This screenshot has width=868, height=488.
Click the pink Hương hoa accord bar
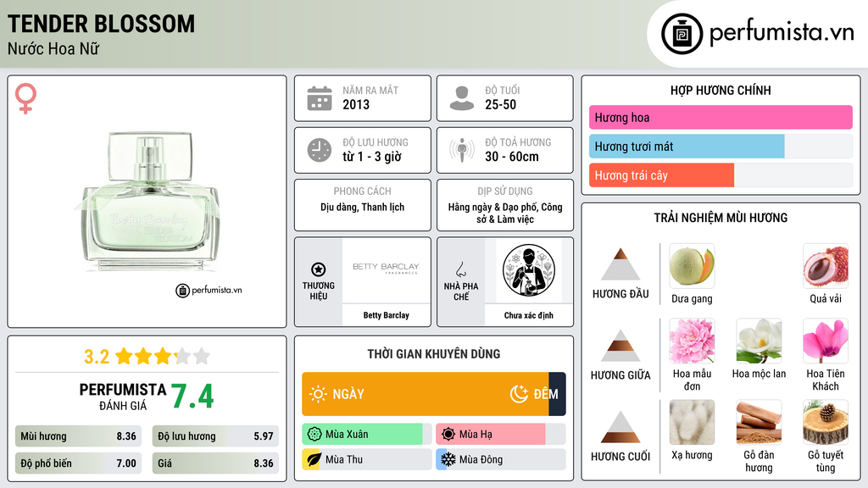pos(721,117)
